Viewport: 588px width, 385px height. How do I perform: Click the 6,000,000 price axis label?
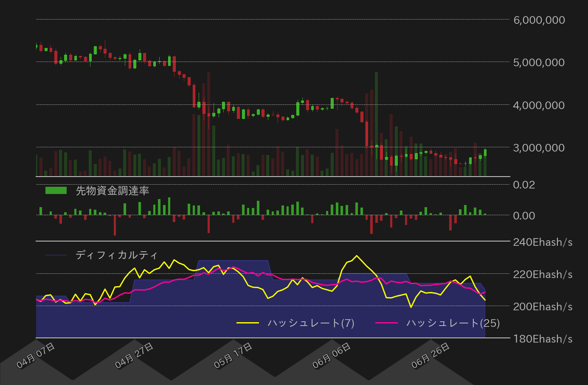pyautogui.click(x=538, y=20)
